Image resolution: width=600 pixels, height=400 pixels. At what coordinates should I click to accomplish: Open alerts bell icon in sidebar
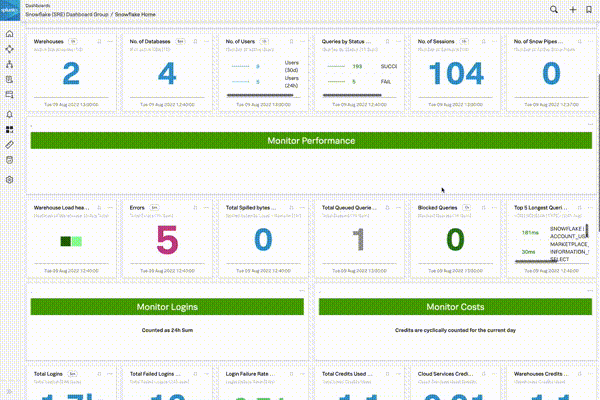(9, 115)
